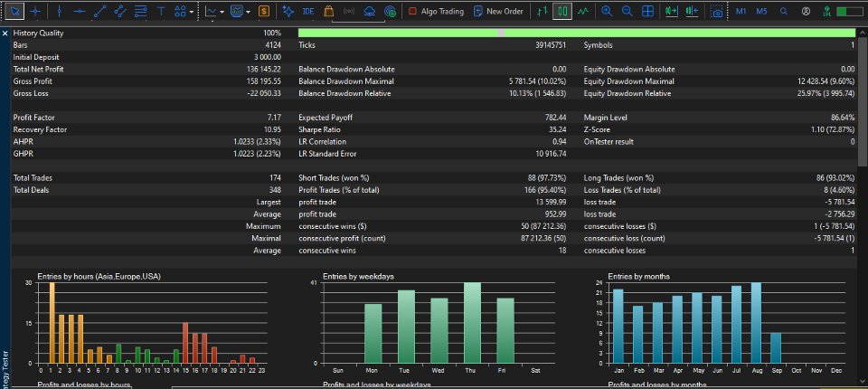Activate the crosshair tool

tap(35, 11)
